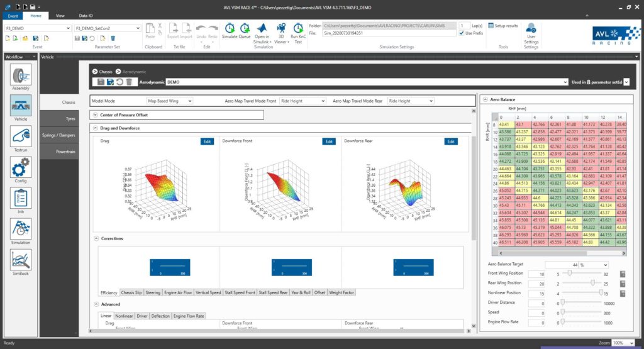The width and height of the screenshot is (644, 349).
Task: Click Edit button for Downforce Front
Action: coord(329,141)
